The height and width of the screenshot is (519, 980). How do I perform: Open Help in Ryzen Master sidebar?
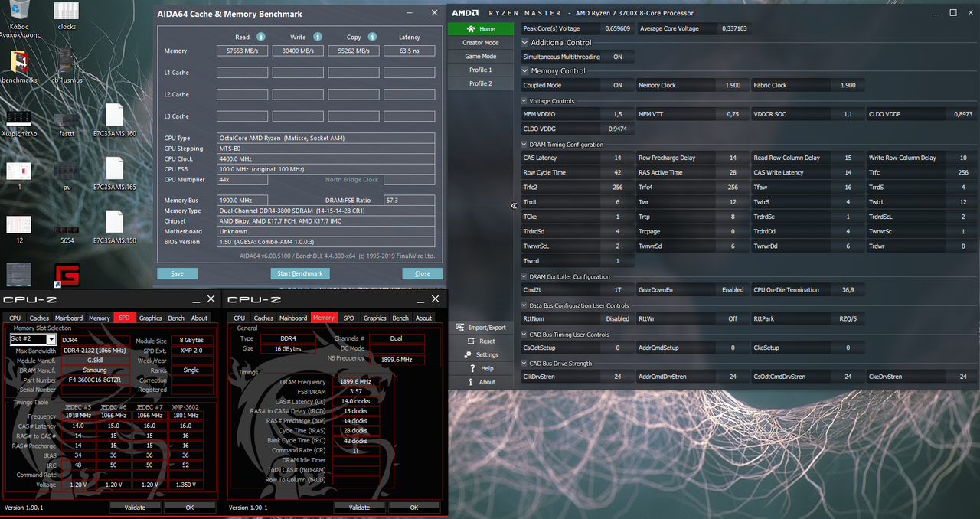(480, 368)
